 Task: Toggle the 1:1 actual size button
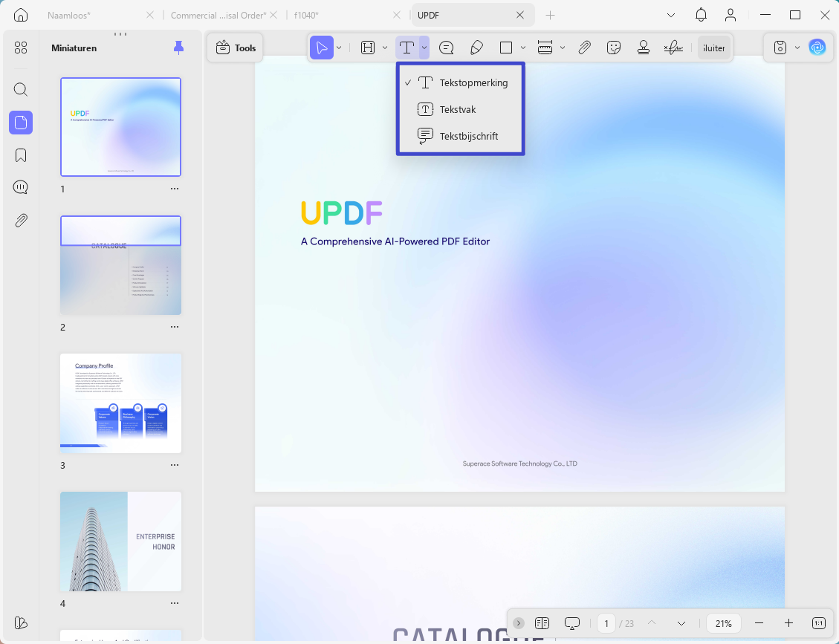[819, 623]
